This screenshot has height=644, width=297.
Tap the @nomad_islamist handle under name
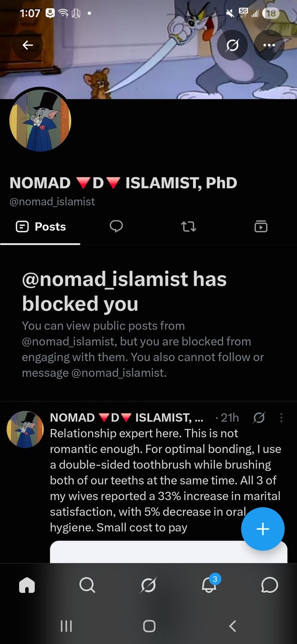(52, 201)
